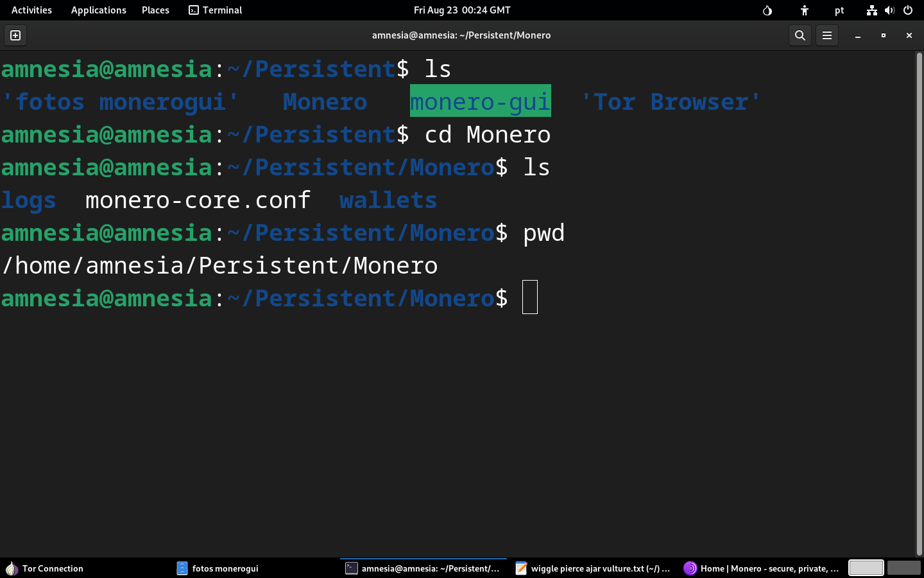Open the Activities overview
Viewport: 924px width, 578px height.
coord(31,10)
